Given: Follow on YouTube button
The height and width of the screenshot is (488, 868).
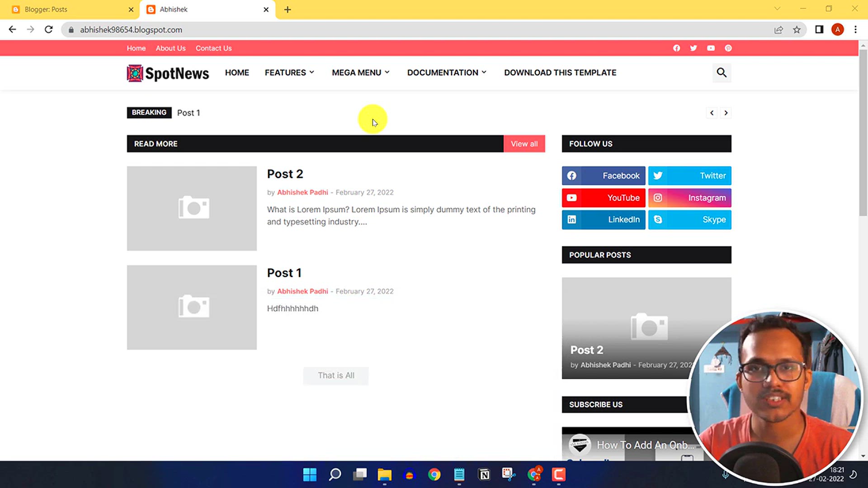Looking at the screenshot, I should tap(604, 198).
